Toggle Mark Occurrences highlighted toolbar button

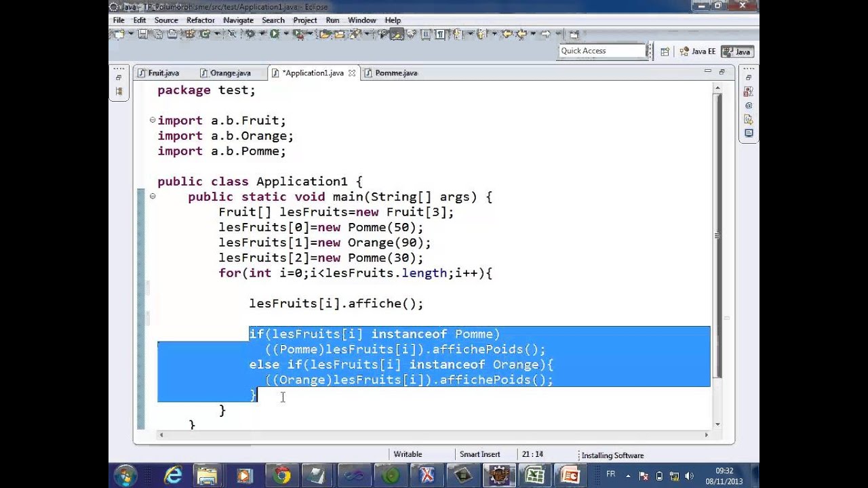coord(396,34)
